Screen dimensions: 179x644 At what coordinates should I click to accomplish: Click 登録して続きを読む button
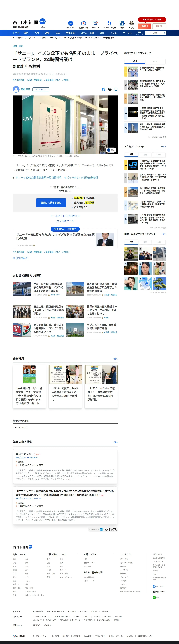51,203
